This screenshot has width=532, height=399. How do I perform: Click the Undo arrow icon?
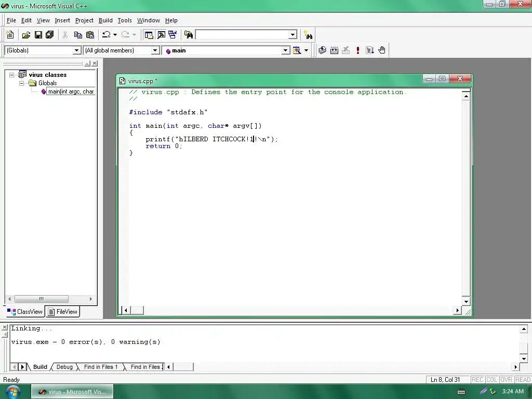(x=107, y=35)
